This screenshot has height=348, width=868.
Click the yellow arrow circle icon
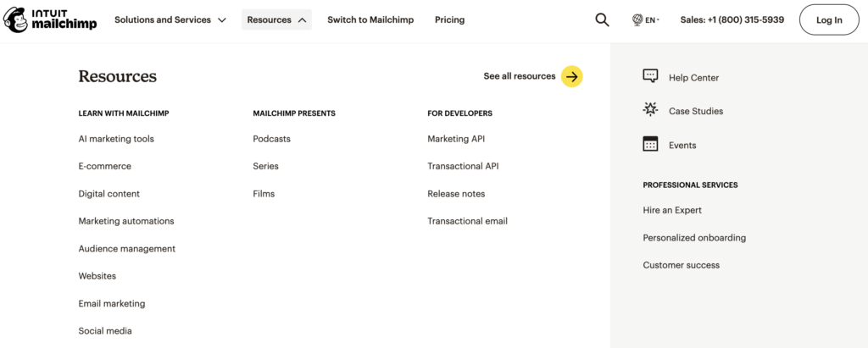tap(572, 76)
